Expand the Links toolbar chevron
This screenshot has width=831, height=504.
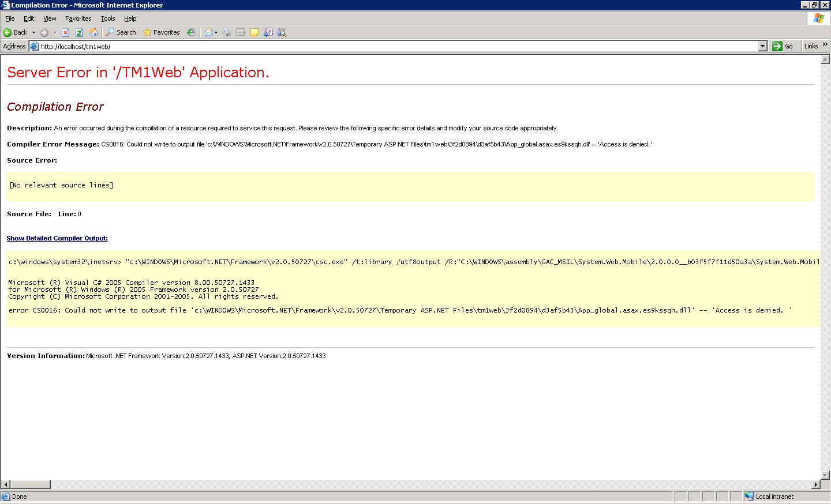coord(825,44)
